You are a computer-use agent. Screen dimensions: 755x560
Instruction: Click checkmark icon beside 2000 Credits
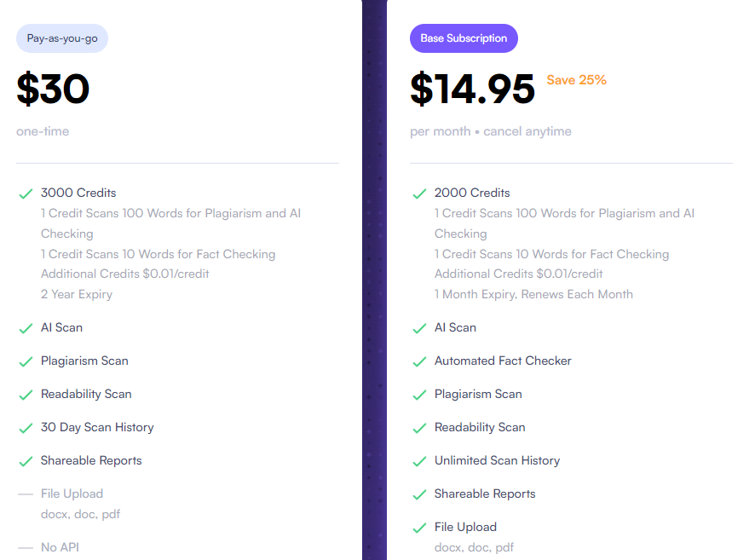point(419,193)
